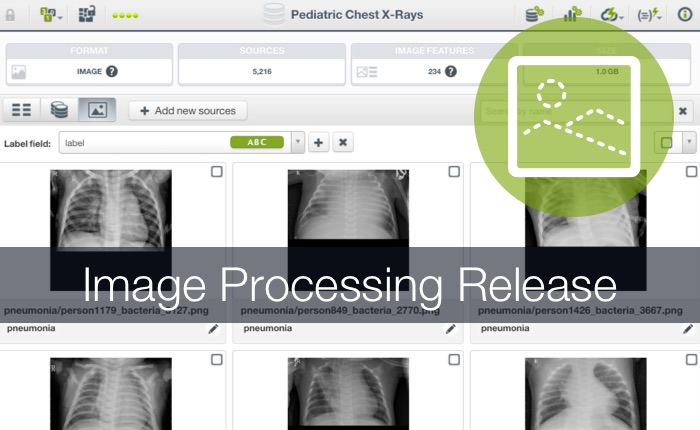The height and width of the screenshot is (430, 700).
Task: Select the stacked sources view icon
Action: click(x=59, y=110)
